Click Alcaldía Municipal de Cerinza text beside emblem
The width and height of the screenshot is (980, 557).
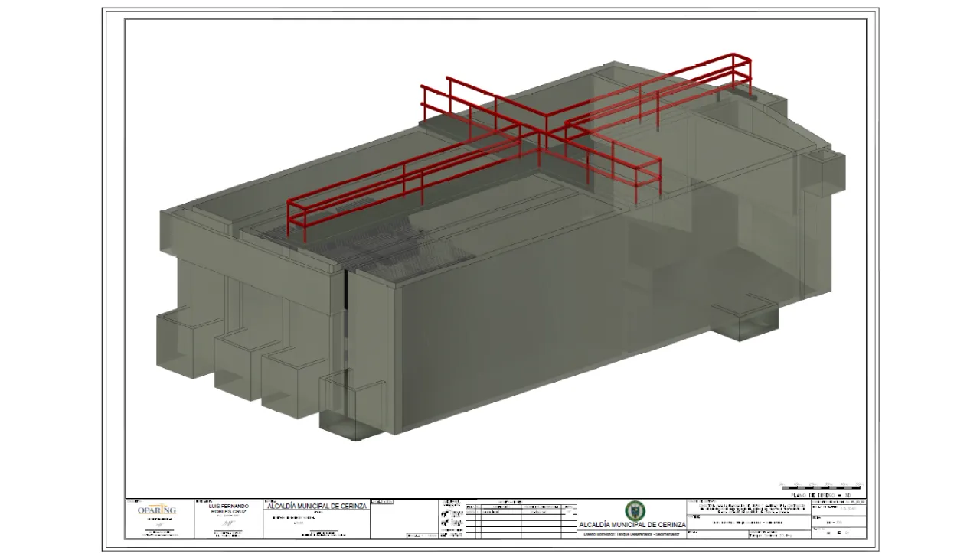(632, 525)
